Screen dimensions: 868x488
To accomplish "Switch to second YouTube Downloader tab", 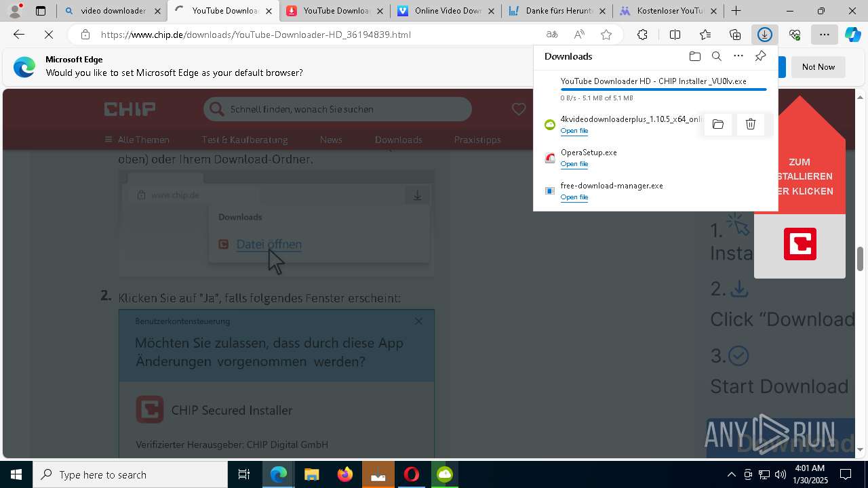I will (334, 11).
